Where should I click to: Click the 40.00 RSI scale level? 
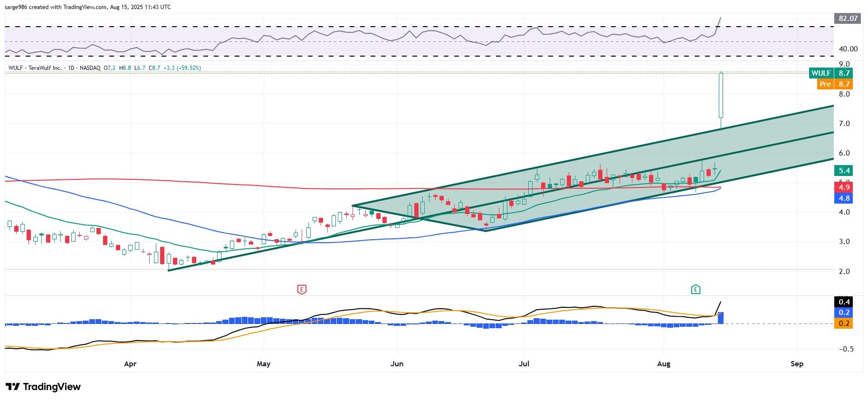[848, 49]
